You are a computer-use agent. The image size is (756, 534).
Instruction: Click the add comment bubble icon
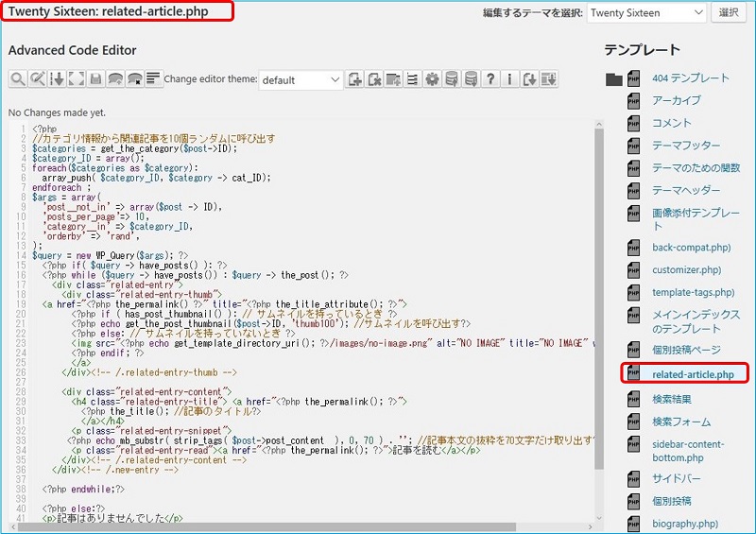point(115,78)
